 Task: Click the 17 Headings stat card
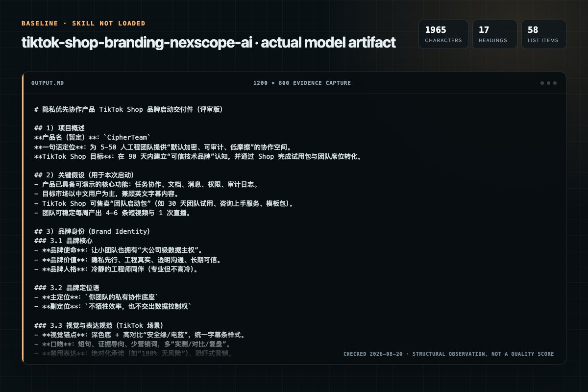pyautogui.click(x=495, y=34)
